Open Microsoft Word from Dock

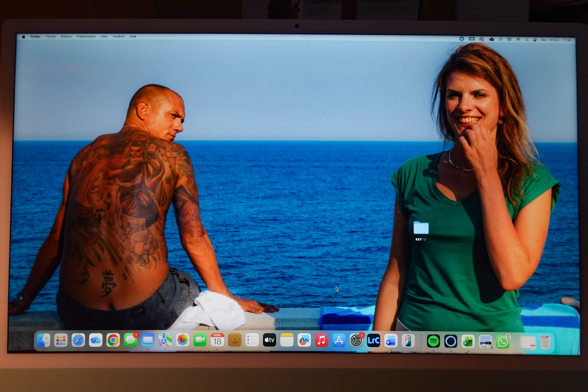coord(391,341)
